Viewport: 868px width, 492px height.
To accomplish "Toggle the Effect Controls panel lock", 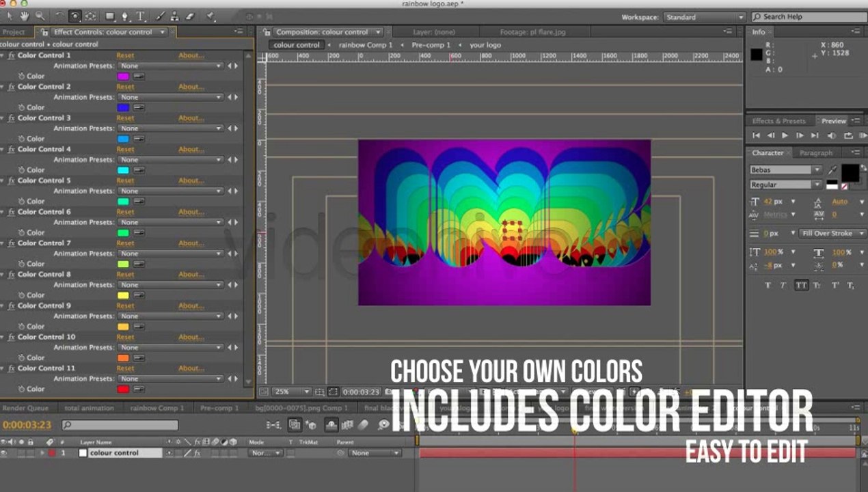I will [45, 32].
